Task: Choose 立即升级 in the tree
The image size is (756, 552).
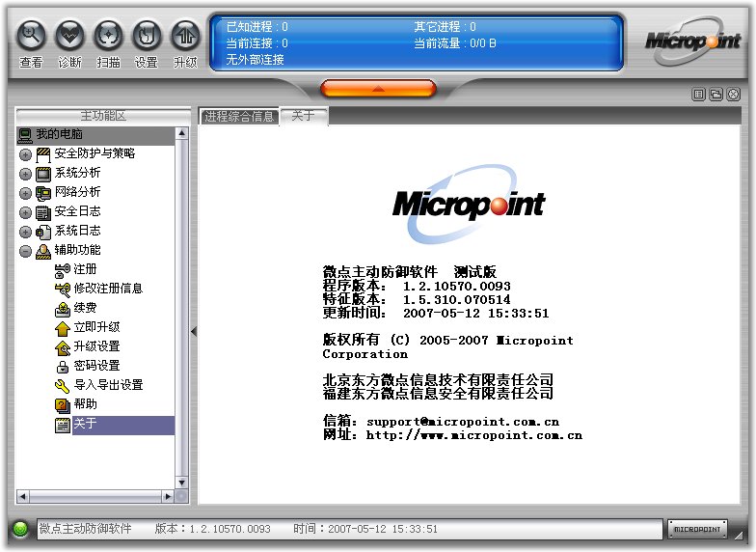Action: [x=96, y=327]
